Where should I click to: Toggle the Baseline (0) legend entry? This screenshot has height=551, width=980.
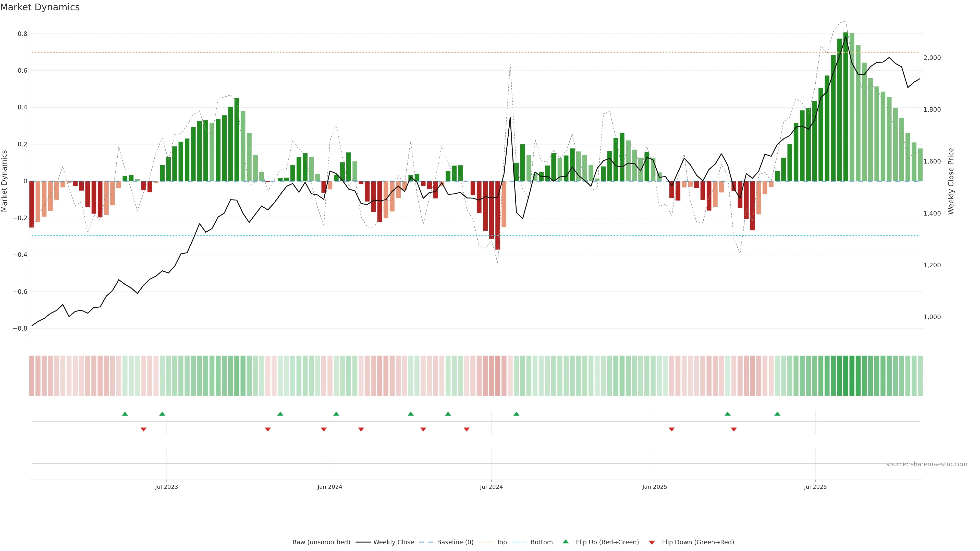(x=455, y=542)
